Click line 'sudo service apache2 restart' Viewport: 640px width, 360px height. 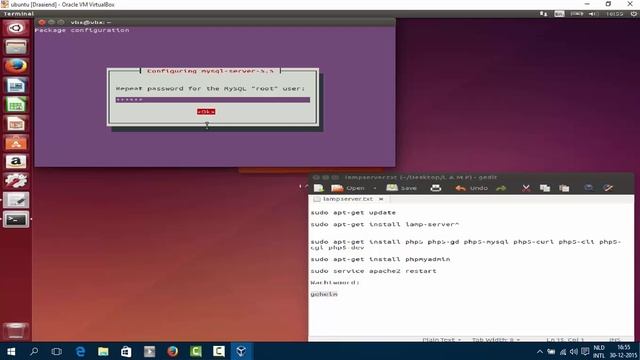tap(373, 271)
